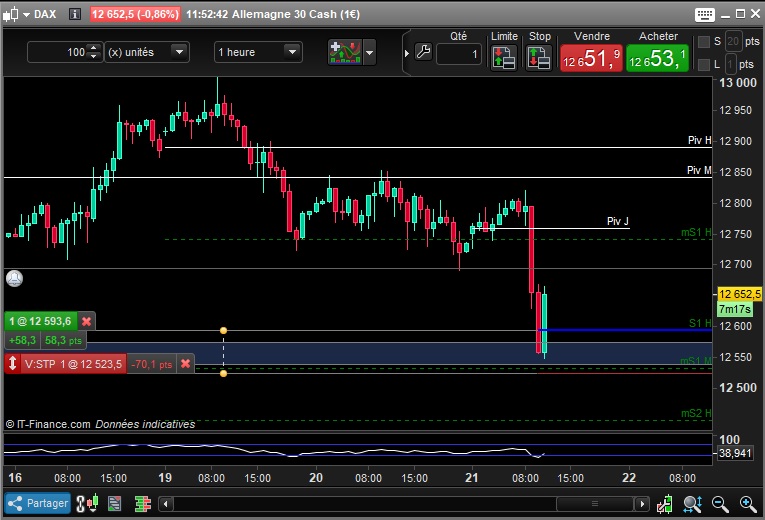Screen dimensions: 765x520
Task: Click the red Vendre sell price button
Action: click(591, 58)
